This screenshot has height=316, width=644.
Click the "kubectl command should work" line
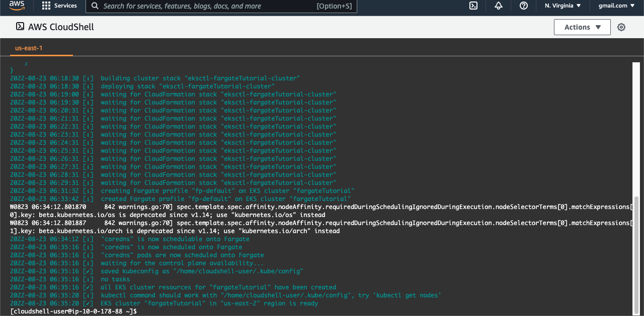(x=226, y=295)
